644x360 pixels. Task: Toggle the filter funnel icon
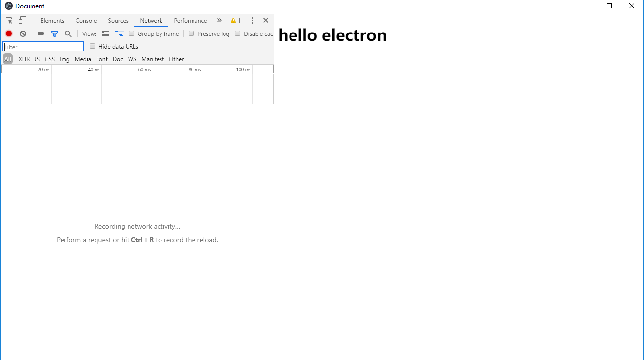pyautogui.click(x=55, y=34)
